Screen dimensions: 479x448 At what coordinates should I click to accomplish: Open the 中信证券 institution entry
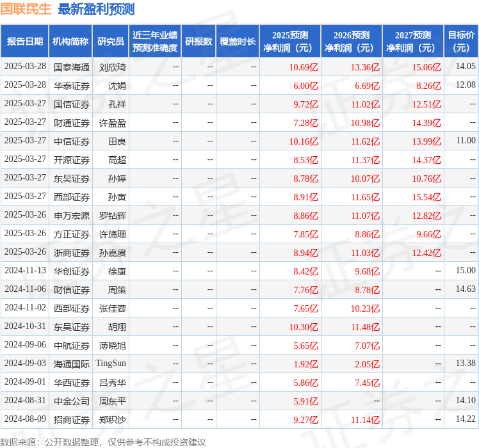click(71, 141)
